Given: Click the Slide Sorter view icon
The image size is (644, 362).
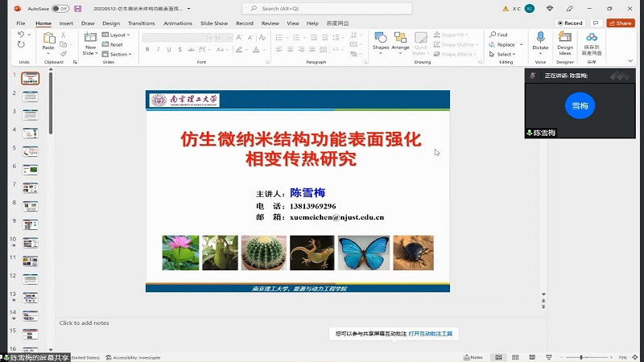Looking at the screenshot, I should pyautogui.click(x=515, y=357).
